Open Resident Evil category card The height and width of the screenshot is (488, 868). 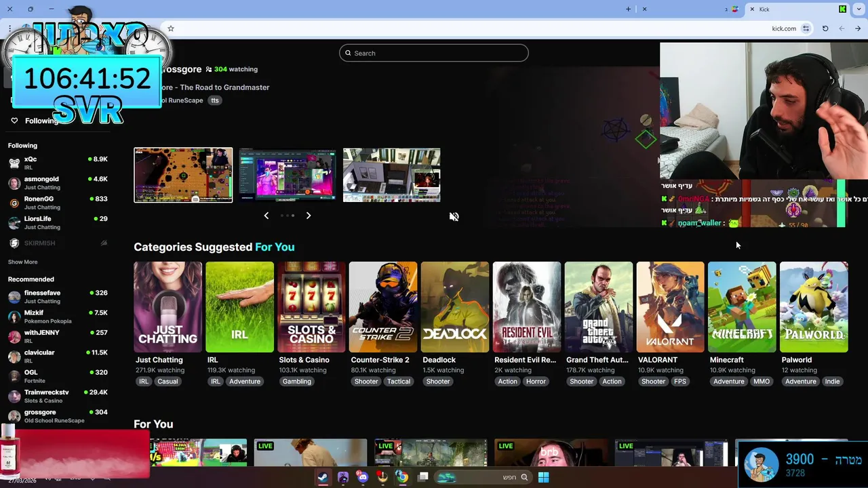(527, 307)
